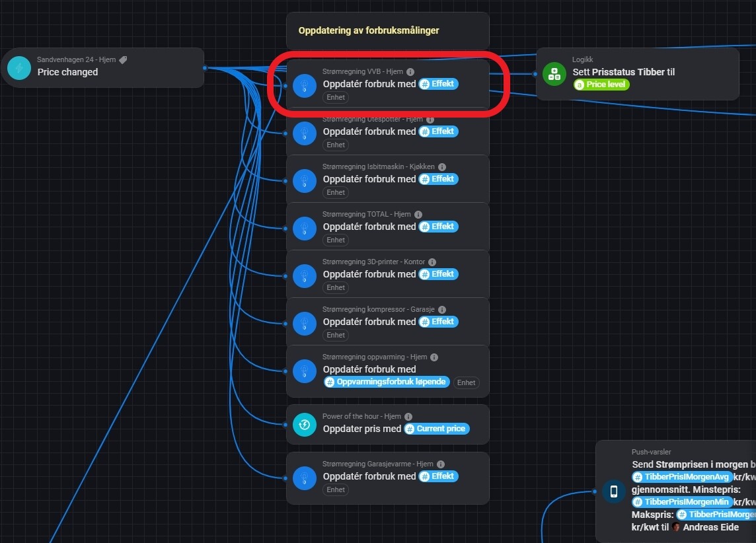Image resolution: width=756 pixels, height=543 pixels.
Task: Click the Oppdatering av forbruksmålinger note title
Action: click(x=369, y=30)
